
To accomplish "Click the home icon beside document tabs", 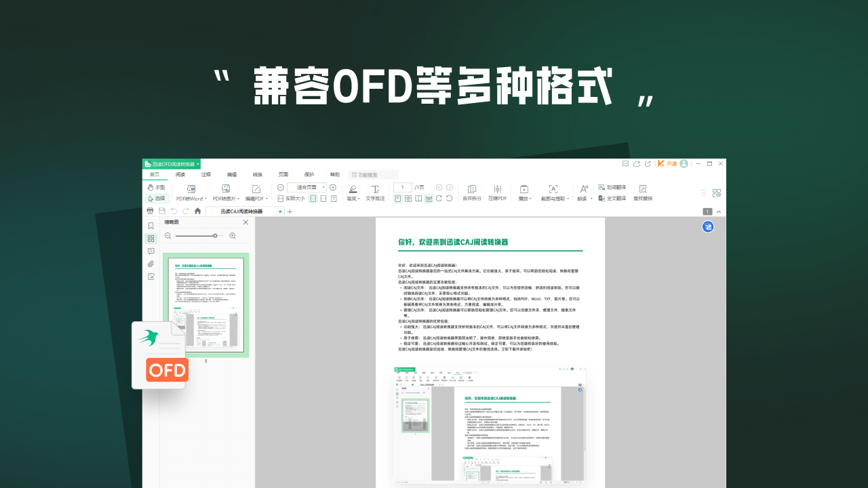I will 198,211.
